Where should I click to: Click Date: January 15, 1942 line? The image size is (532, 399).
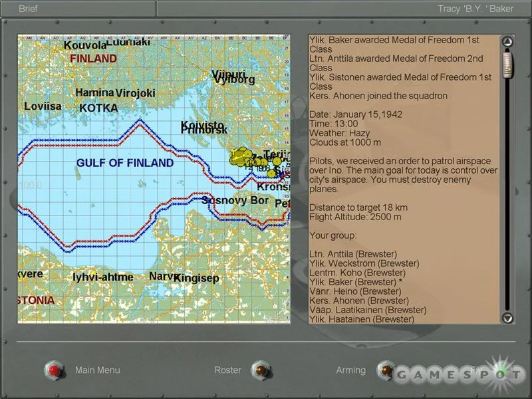pos(356,114)
